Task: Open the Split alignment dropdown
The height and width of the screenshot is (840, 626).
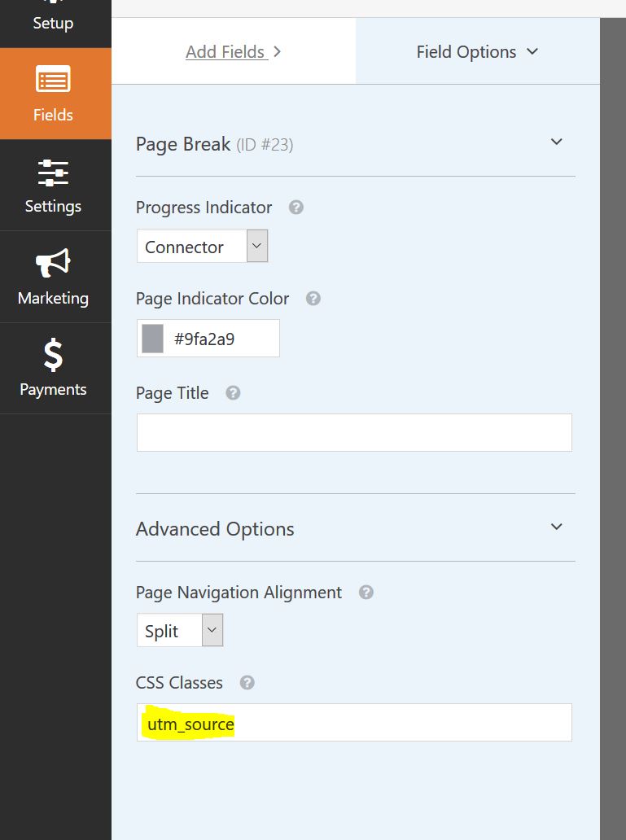Action: coord(180,630)
